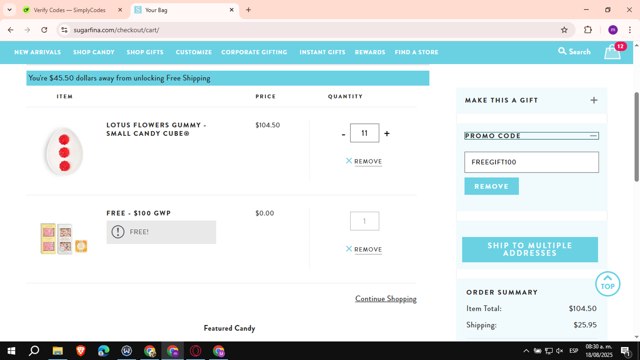Go back to the previous page

pyautogui.click(x=11, y=30)
